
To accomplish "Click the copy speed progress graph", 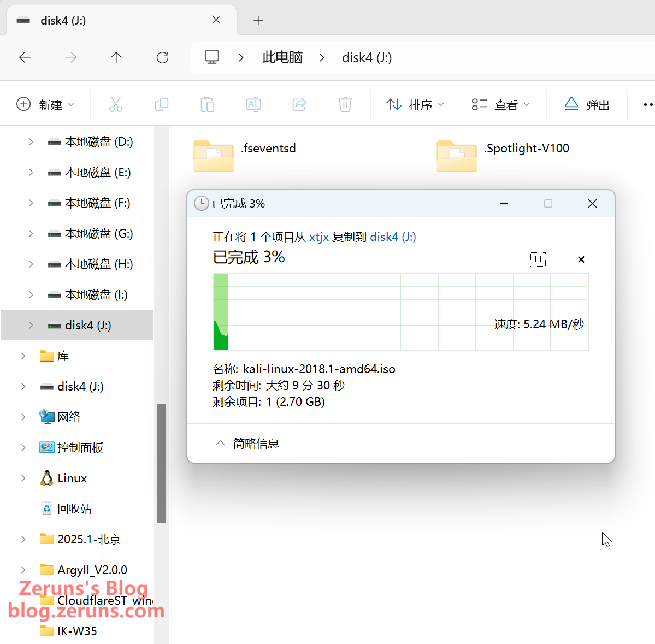I will (400, 311).
